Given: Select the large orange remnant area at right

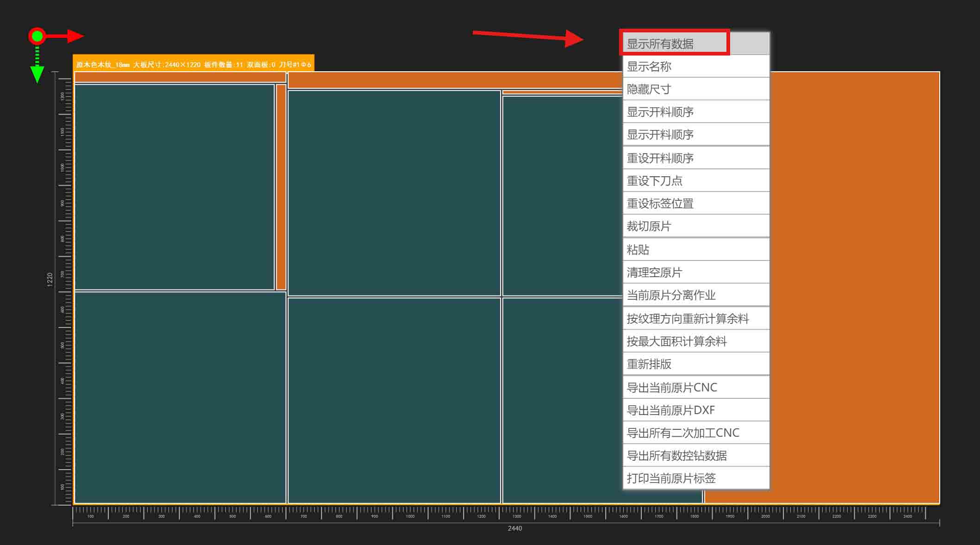Looking at the screenshot, I should coord(854,287).
